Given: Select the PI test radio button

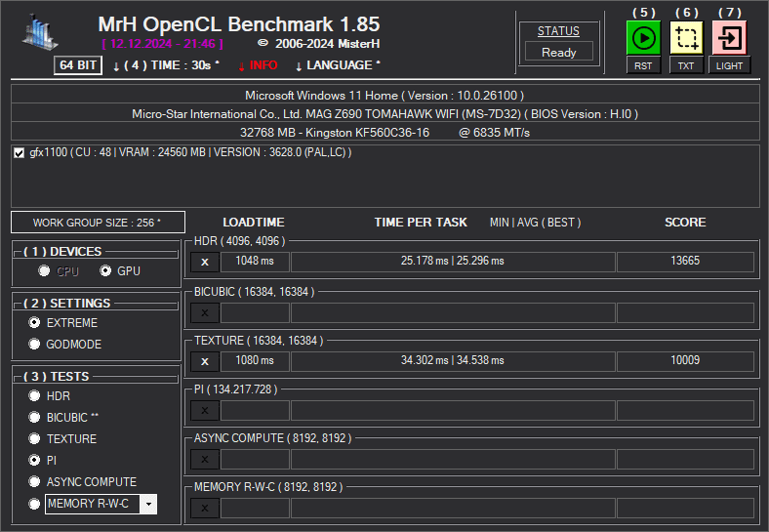Looking at the screenshot, I should (34, 460).
